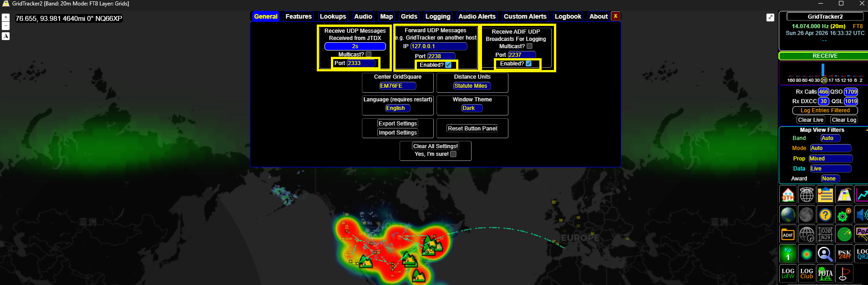Screen dimensions: 868x285
Task: Open the ADIF folder icon
Action: (788, 235)
